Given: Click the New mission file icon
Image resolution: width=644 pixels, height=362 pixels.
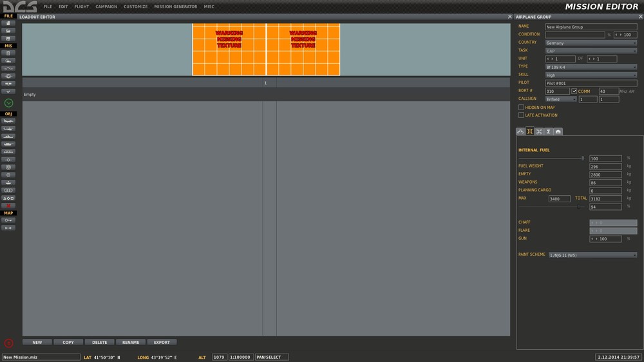Looking at the screenshot, I should click(8, 23).
